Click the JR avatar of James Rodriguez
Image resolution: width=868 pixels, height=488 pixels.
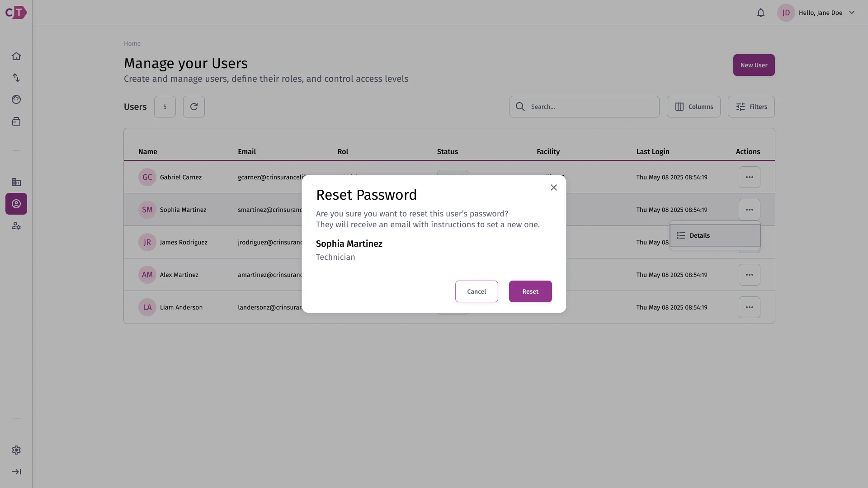pos(147,242)
